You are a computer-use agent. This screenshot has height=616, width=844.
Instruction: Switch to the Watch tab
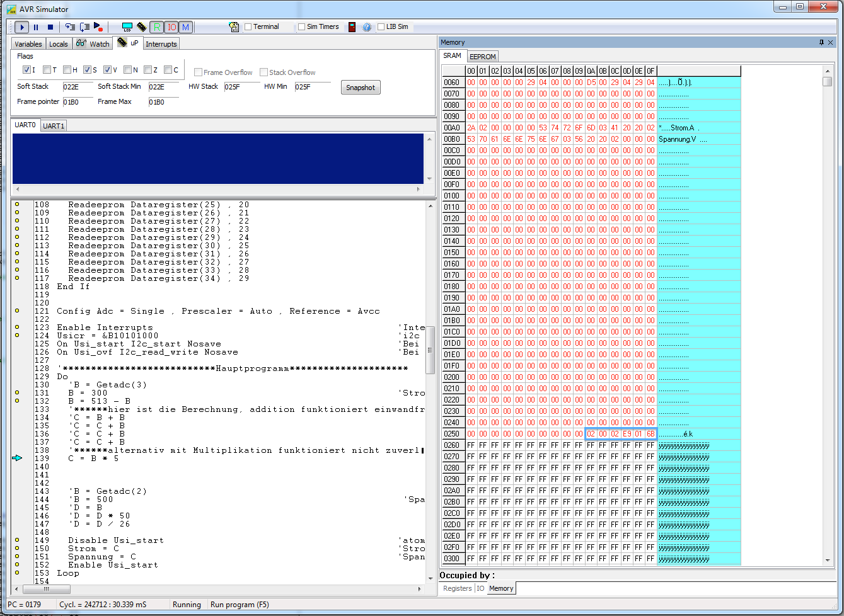coord(92,43)
